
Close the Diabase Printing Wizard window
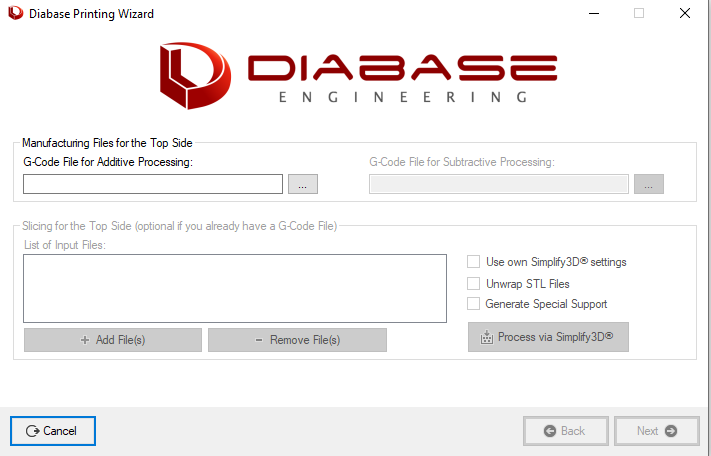[x=685, y=13]
